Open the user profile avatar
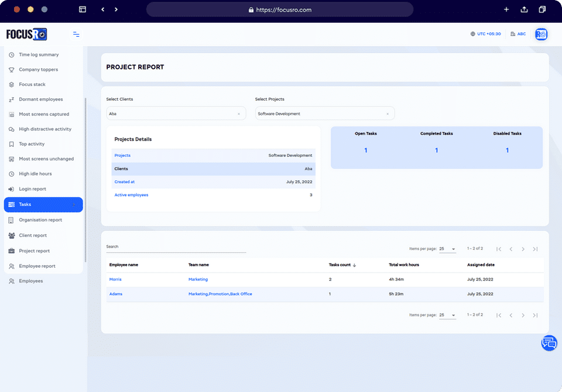Image resolution: width=562 pixels, height=392 pixels. (541, 35)
